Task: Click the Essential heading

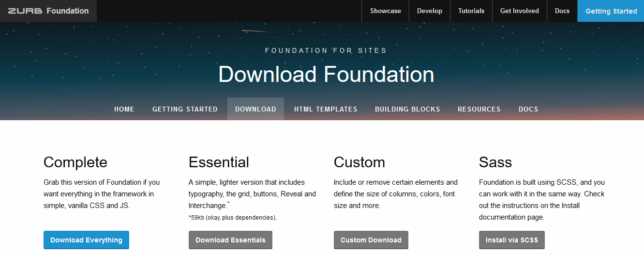Action: [x=219, y=162]
